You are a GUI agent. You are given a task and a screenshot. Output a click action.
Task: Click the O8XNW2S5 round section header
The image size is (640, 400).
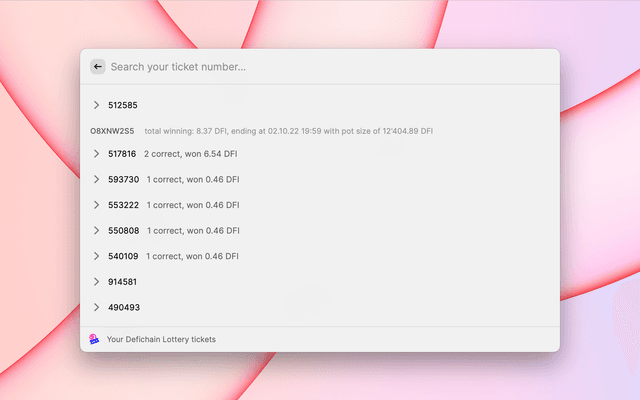(x=112, y=131)
